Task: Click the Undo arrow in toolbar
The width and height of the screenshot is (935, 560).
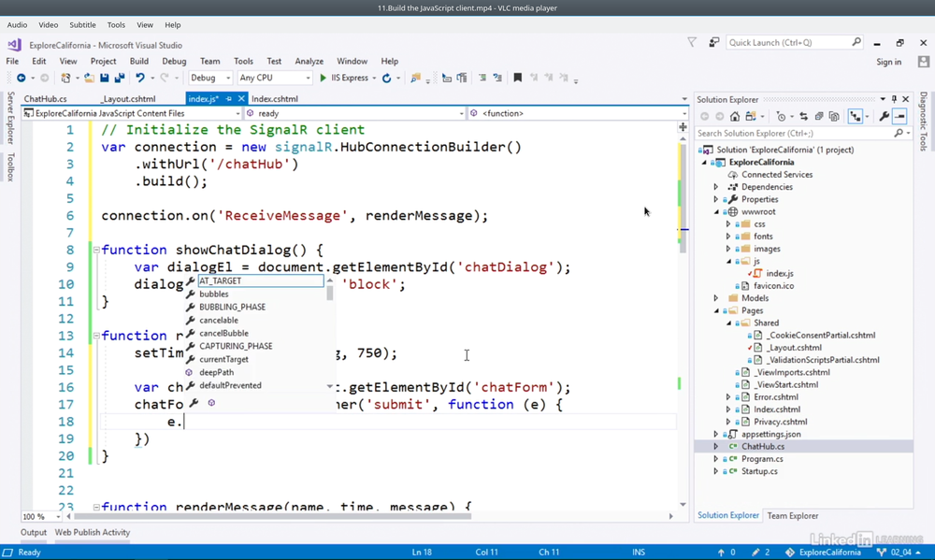Action: tap(139, 79)
